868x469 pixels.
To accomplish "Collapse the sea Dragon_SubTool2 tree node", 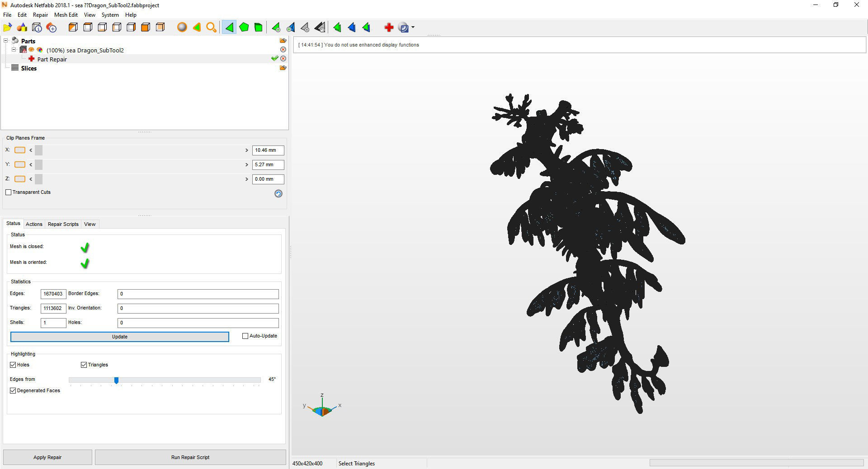I will pos(14,50).
